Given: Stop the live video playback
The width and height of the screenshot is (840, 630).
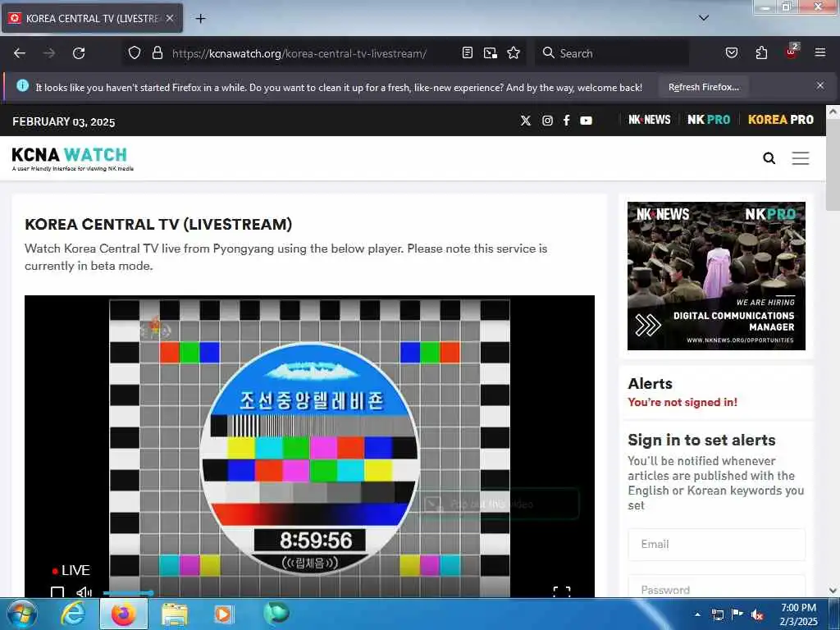Looking at the screenshot, I should coord(57,592).
